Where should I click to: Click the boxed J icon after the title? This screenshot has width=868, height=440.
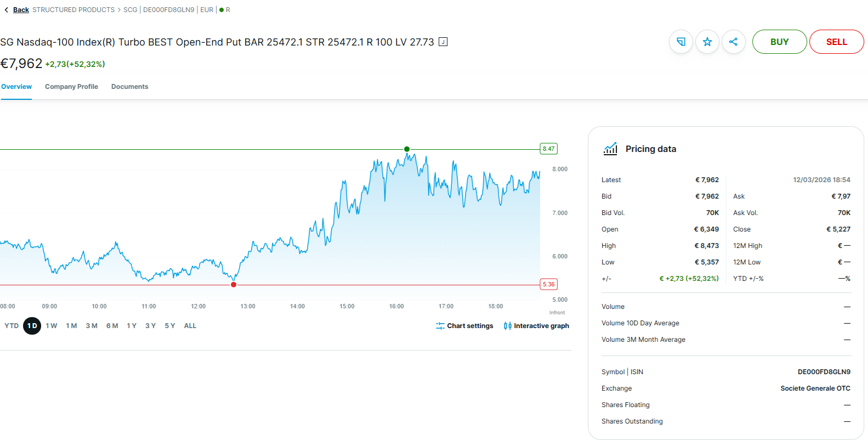[x=443, y=42]
